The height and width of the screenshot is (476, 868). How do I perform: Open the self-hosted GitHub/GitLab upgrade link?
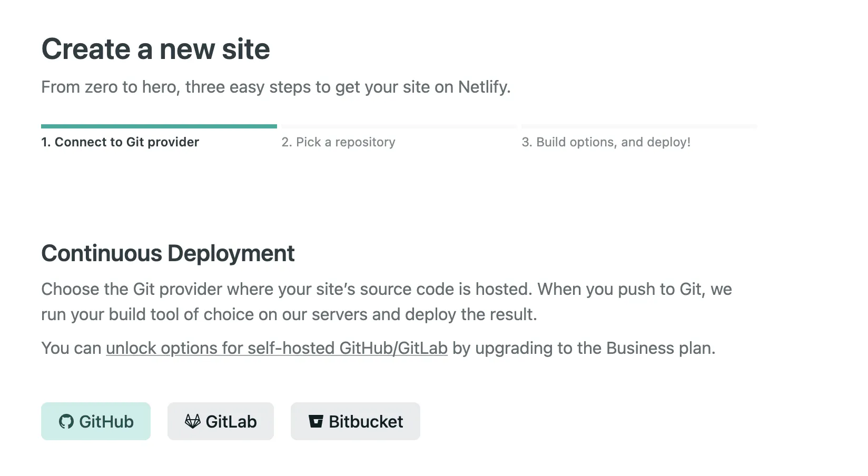276,348
